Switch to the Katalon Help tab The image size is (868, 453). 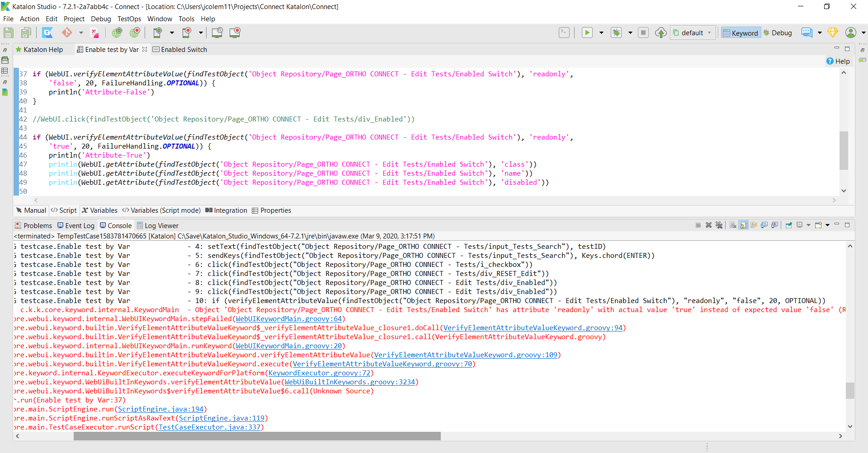pyautogui.click(x=39, y=50)
